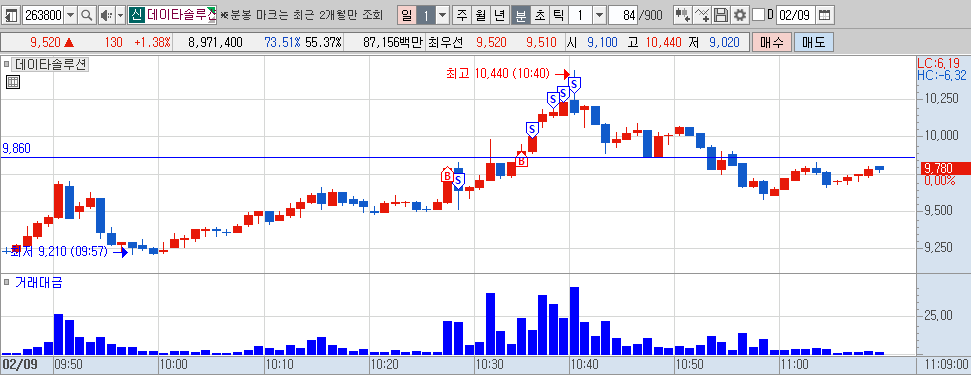Click the small square before 데이타솔루션 chart title
The height and width of the screenshot is (375, 971).
coord(6,64)
